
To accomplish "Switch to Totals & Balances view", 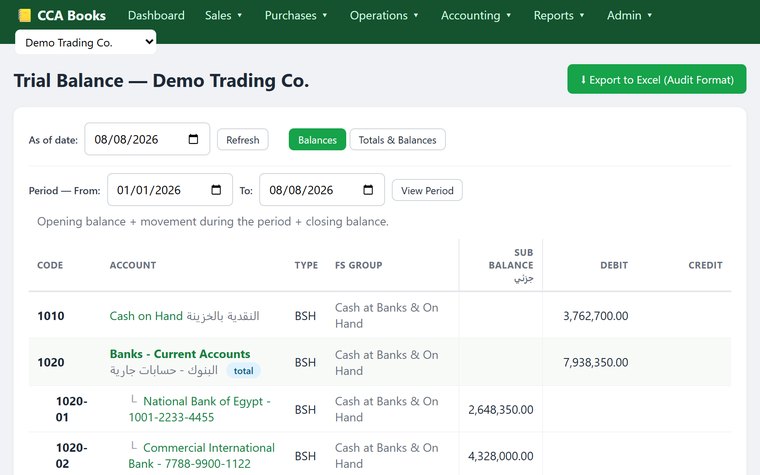I will click(397, 140).
